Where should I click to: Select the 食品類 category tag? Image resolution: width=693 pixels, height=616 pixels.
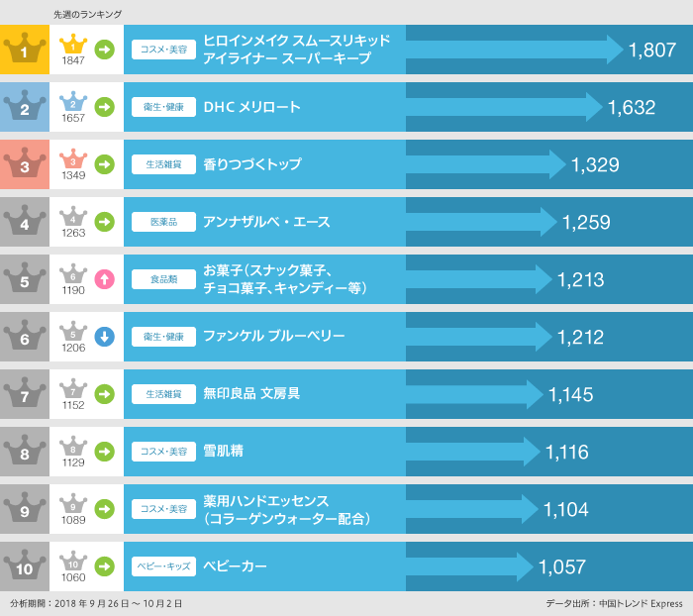[x=162, y=279]
